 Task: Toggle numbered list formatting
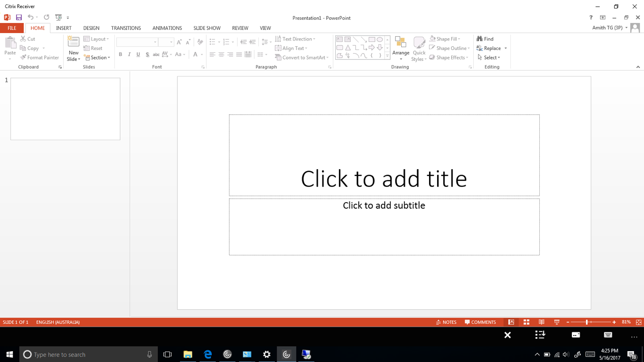[x=227, y=41]
